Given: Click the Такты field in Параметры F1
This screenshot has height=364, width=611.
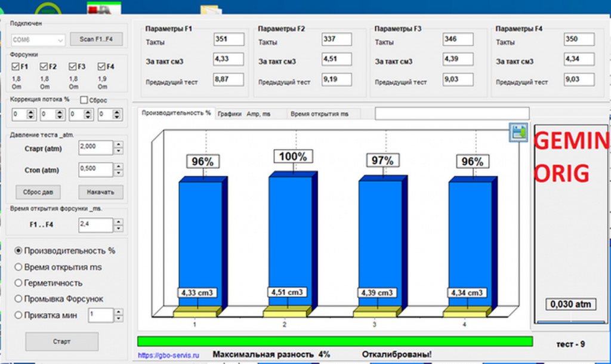Looking at the screenshot, I should pyautogui.click(x=229, y=39).
